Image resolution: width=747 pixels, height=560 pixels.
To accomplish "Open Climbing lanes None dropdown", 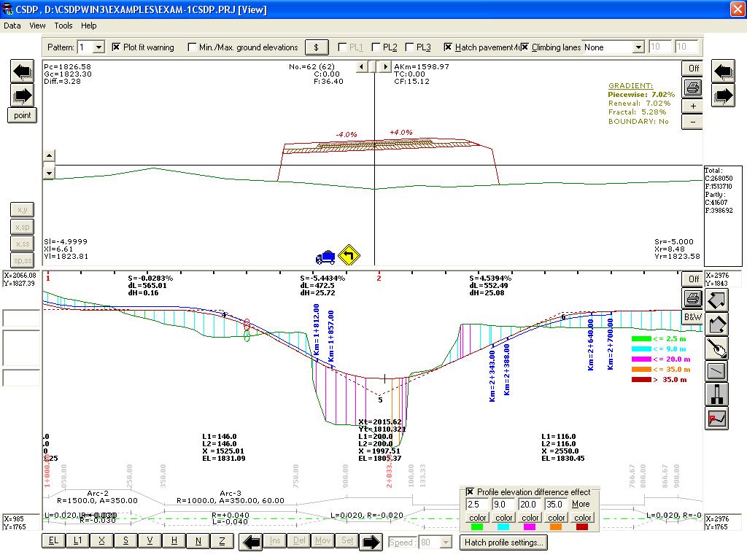I will pos(638,47).
